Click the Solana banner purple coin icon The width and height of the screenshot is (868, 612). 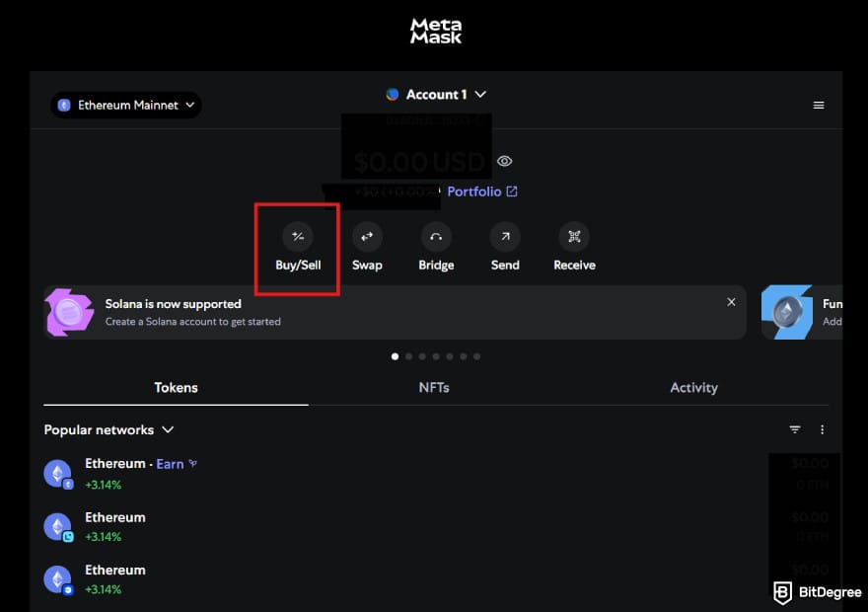[x=69, y=312]
